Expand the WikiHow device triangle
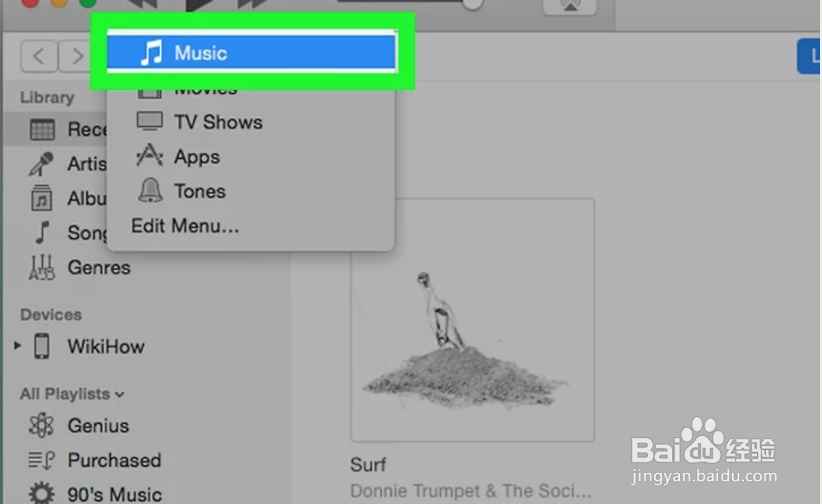 click(18, 346)
